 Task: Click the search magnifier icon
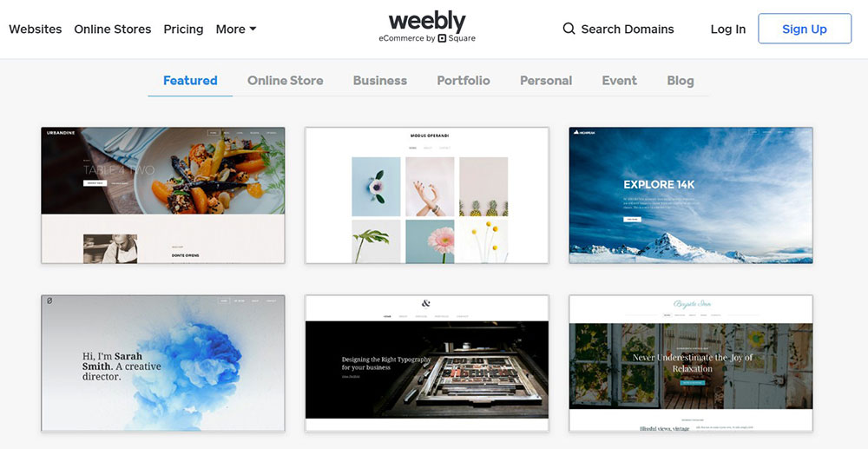[x=569, y=29]
